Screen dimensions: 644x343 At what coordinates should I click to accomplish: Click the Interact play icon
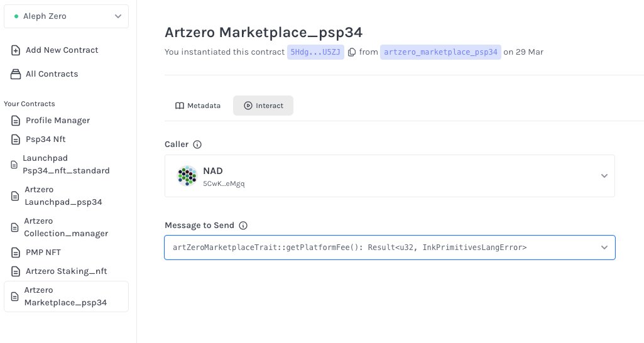248,106
